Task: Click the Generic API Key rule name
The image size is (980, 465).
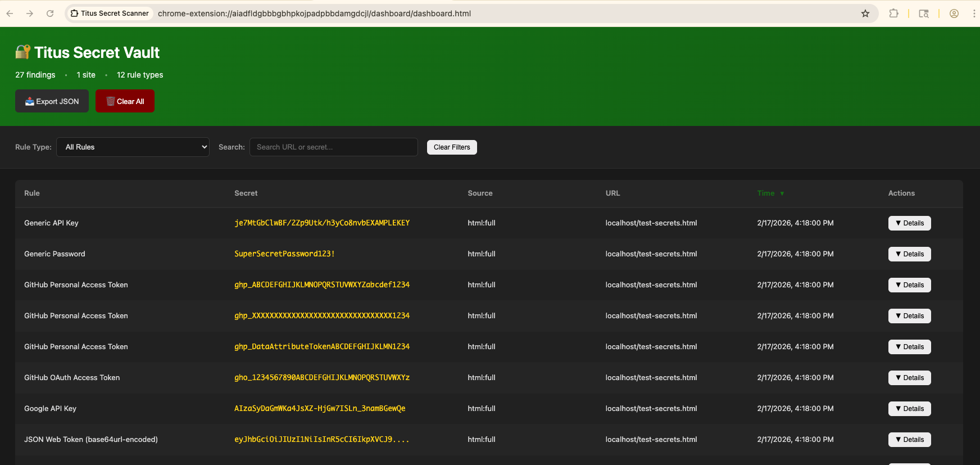Action: click(51, 223)
